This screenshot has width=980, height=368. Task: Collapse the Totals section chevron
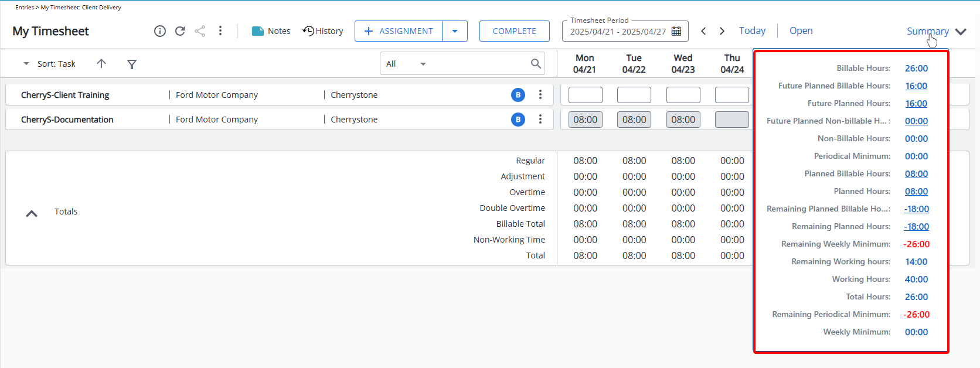[x=32, y=213]
